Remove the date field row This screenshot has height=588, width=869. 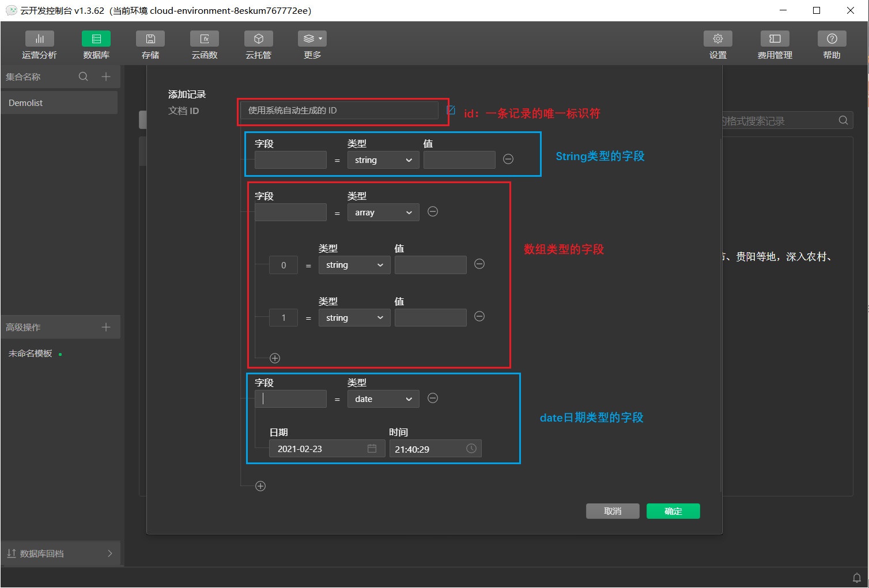433,398
